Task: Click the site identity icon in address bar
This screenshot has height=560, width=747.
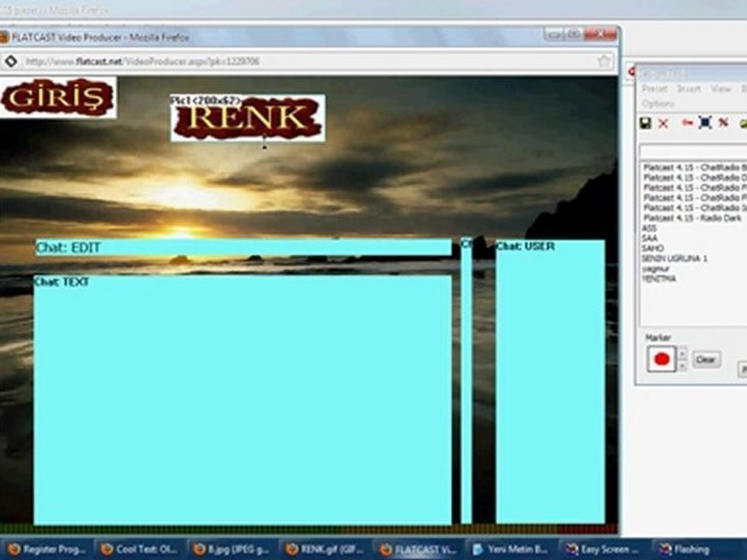Action: (11, 61)
